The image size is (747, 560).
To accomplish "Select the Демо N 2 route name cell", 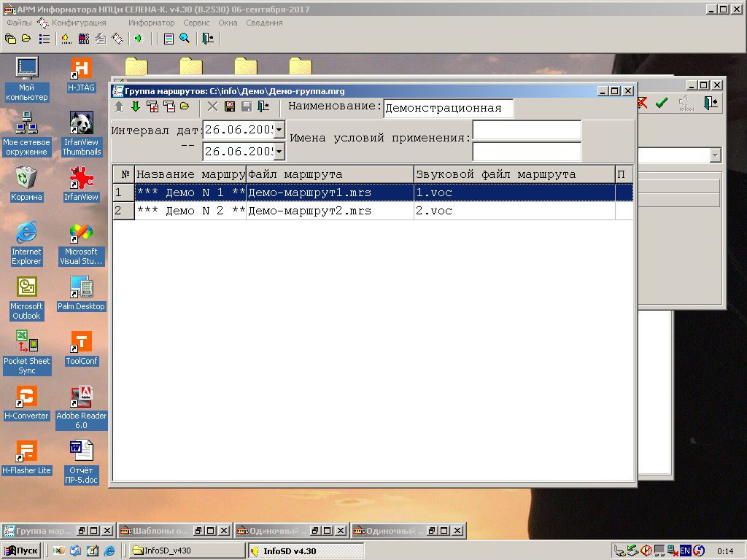I will click(x=190, y=211).
